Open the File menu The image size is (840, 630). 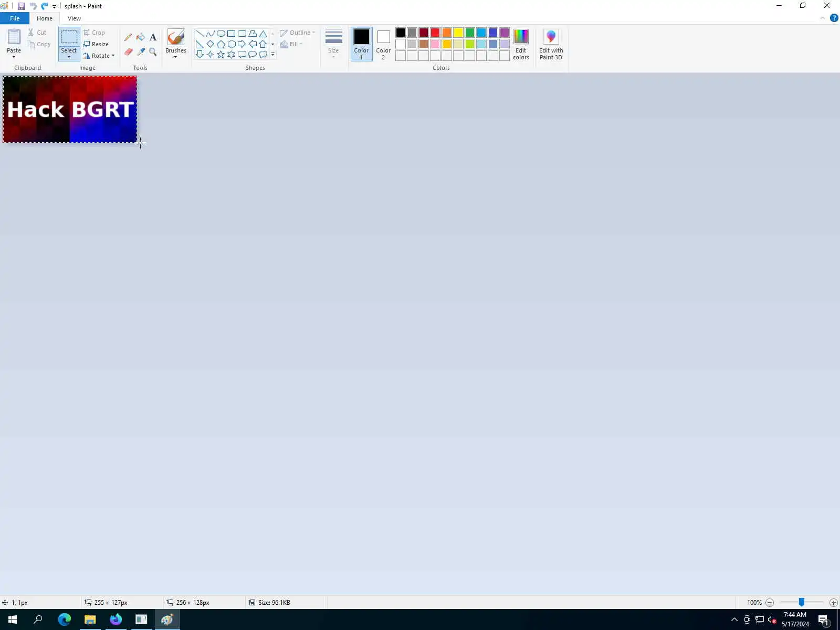(x=15, y=18)
